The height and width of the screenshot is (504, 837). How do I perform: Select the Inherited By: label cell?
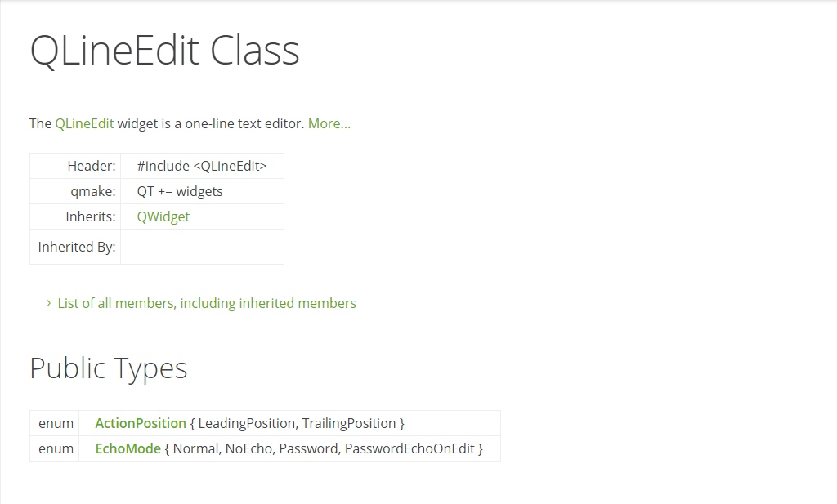(75, 247)
